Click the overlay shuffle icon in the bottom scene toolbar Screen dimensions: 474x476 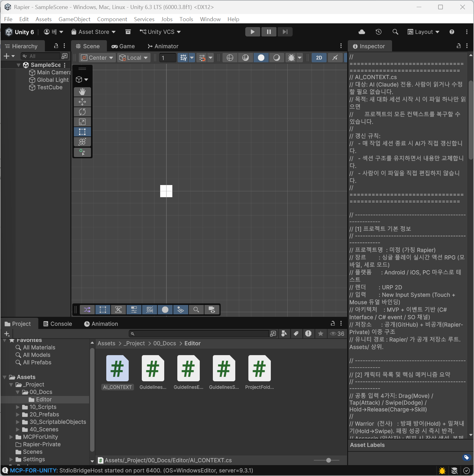pyautogui.click(x=87, y=310)
